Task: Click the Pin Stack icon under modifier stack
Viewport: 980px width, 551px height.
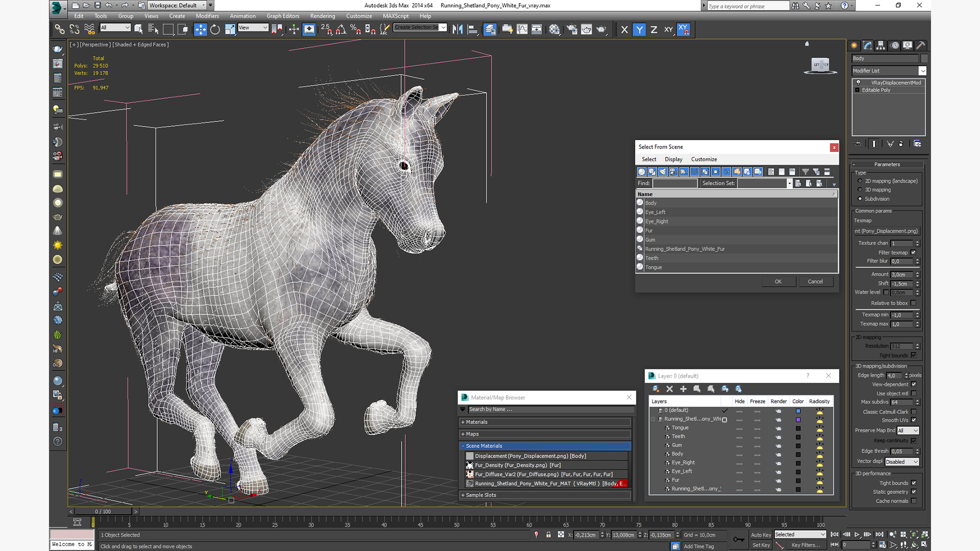Action: (x=858, y=144)
